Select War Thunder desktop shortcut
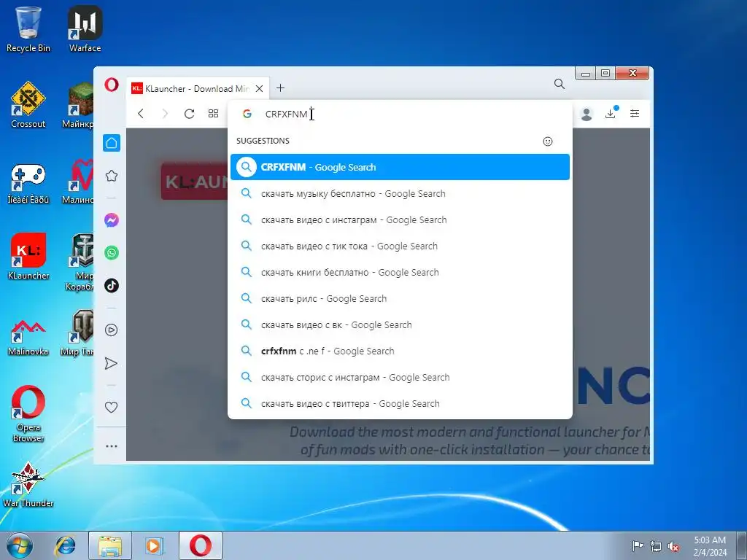Screen dimensions: 747x560 [28, 484]
